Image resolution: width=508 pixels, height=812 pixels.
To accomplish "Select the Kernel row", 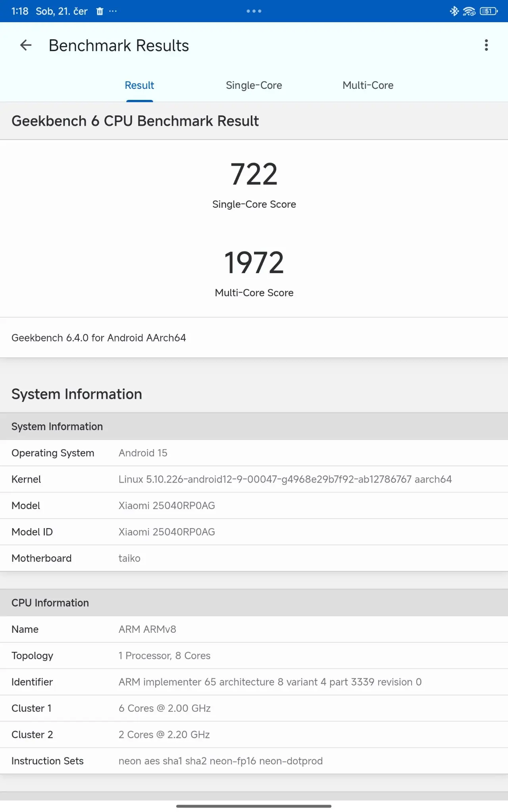I will point(254,479).
